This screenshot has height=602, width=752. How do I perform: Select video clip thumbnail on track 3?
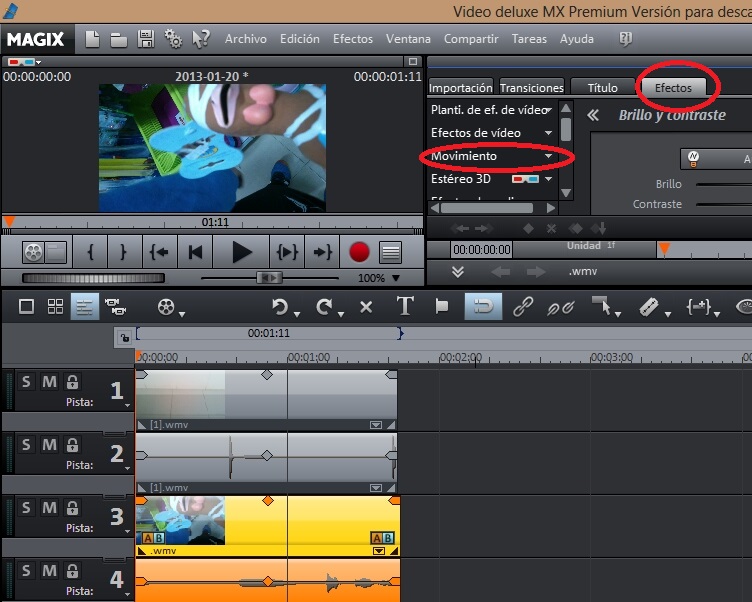pyautogui.click(x=180, y=520)
